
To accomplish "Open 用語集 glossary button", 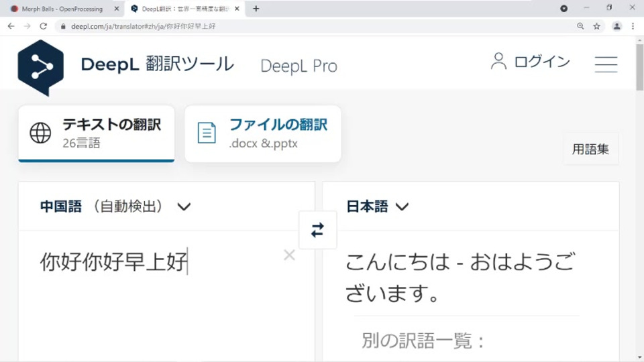I will coord(590,149).
